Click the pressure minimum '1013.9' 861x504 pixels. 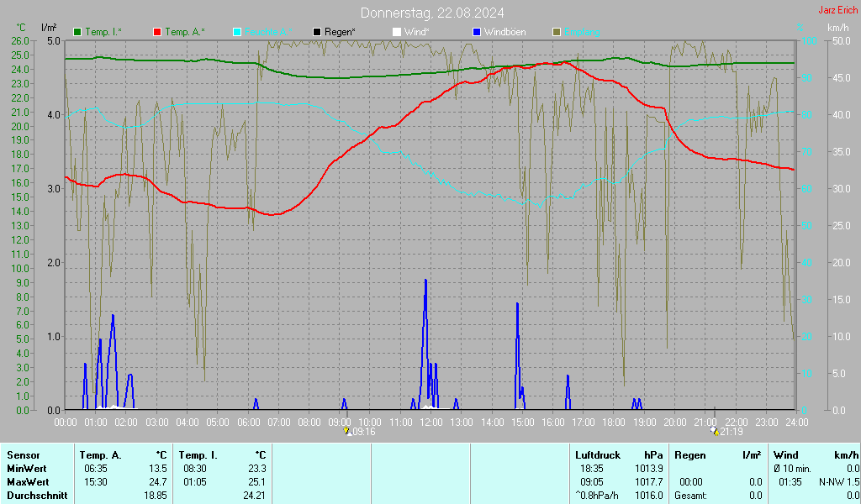649,469
